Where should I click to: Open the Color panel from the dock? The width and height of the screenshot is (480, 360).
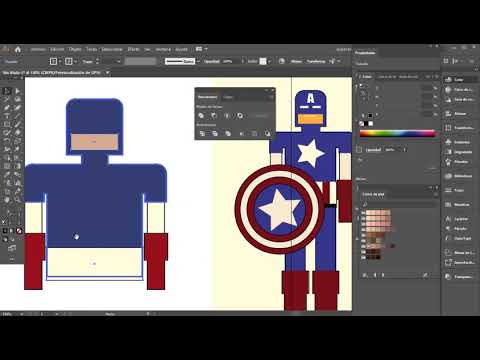459,79
